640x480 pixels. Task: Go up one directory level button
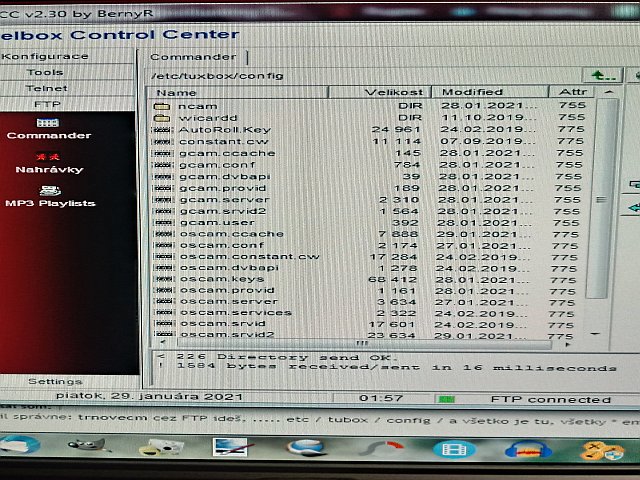click(603, 76)
